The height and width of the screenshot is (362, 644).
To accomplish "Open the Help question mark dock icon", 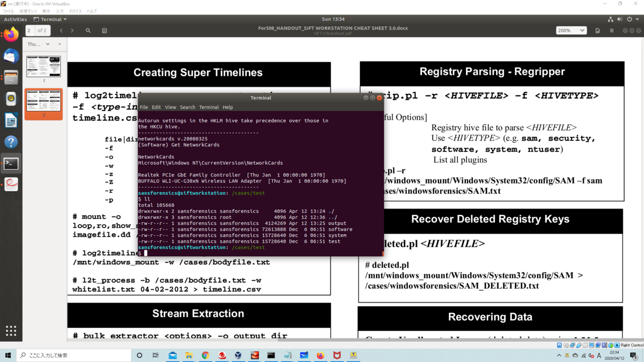I will [x=11, y=142].
